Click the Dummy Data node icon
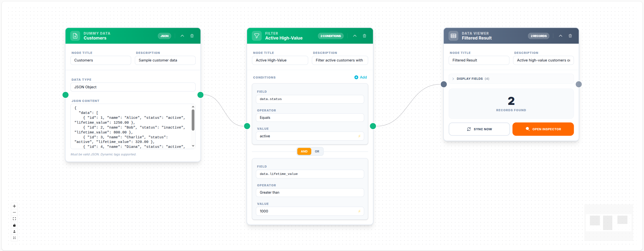 pos(75,36)
